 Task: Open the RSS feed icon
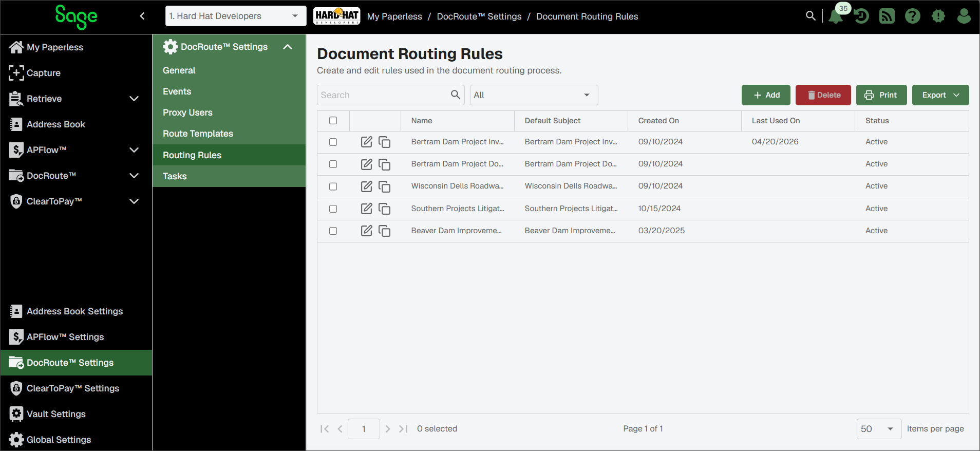click(x=887, y=16)
